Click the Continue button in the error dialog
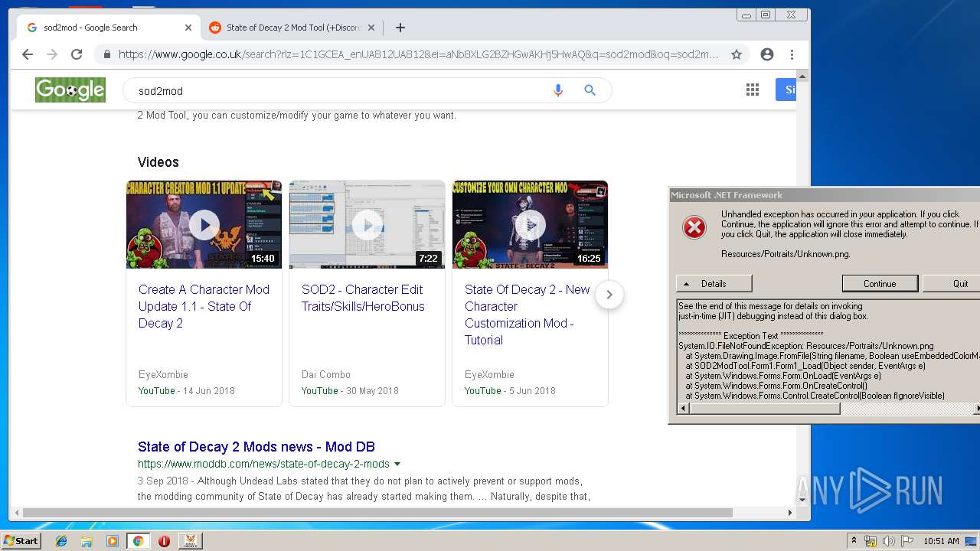Viewport: 980px width, 551px height. [880, 284]
